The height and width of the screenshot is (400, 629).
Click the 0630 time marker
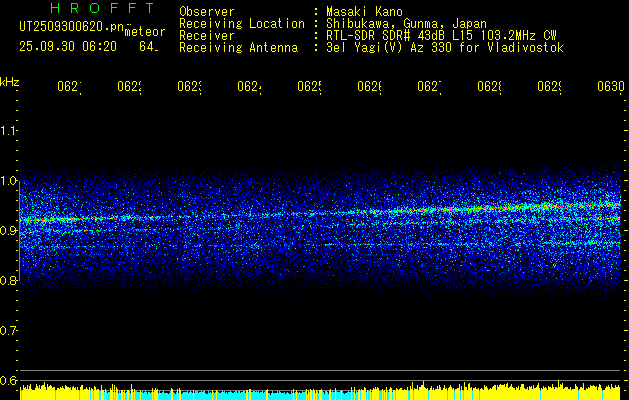click(611, 87)
